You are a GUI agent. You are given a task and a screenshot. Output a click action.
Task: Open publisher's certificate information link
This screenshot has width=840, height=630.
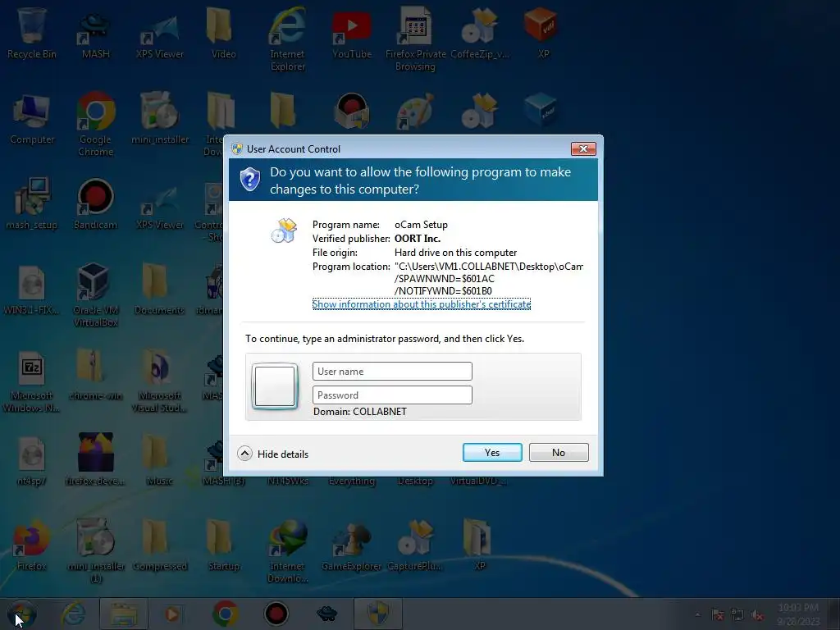(421, 304)
